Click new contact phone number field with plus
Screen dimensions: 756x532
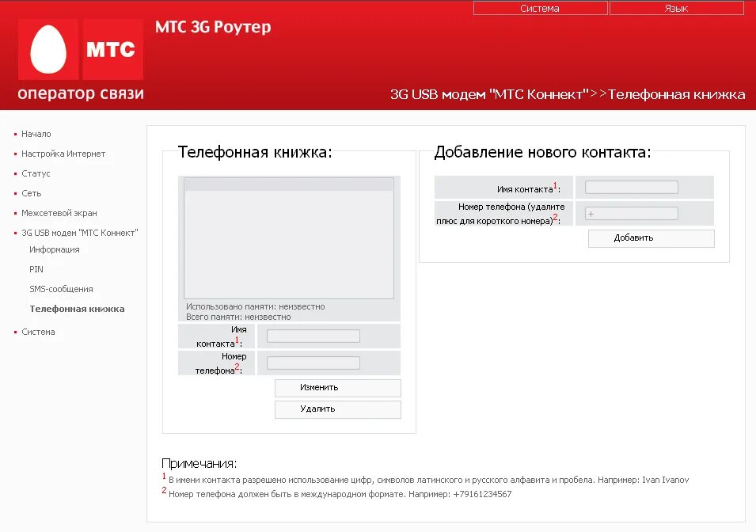631,214
